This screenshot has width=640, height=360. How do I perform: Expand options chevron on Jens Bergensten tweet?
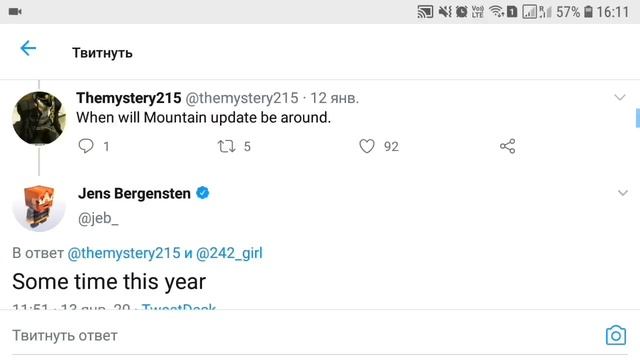coord(622,193)
